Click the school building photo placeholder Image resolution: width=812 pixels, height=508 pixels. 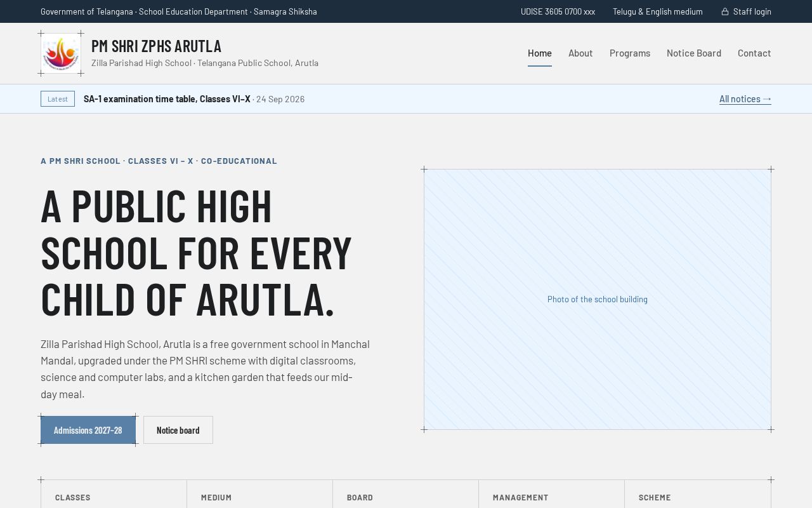598,299
